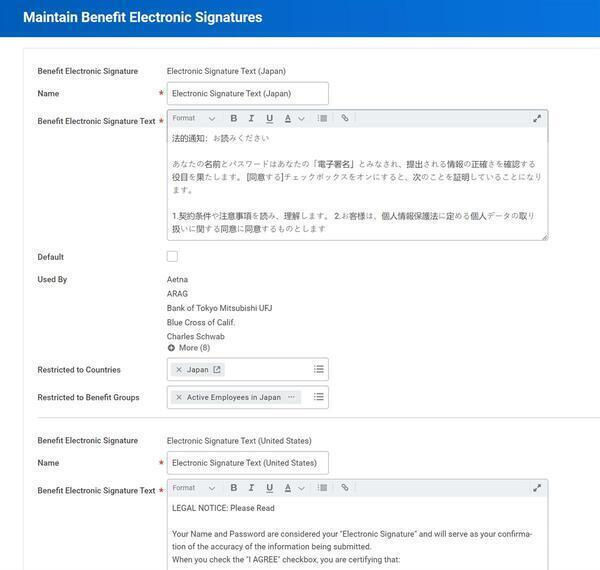Toggle Bold in Japan signature text editor

tap(233, 118)
